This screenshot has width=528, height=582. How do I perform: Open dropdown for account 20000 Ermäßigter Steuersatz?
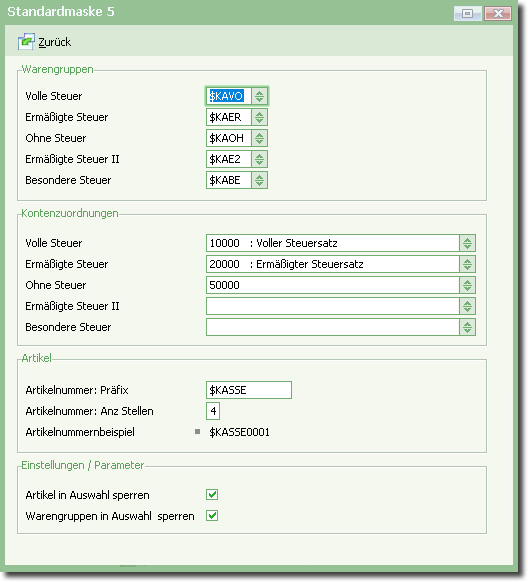coord(468,264)
